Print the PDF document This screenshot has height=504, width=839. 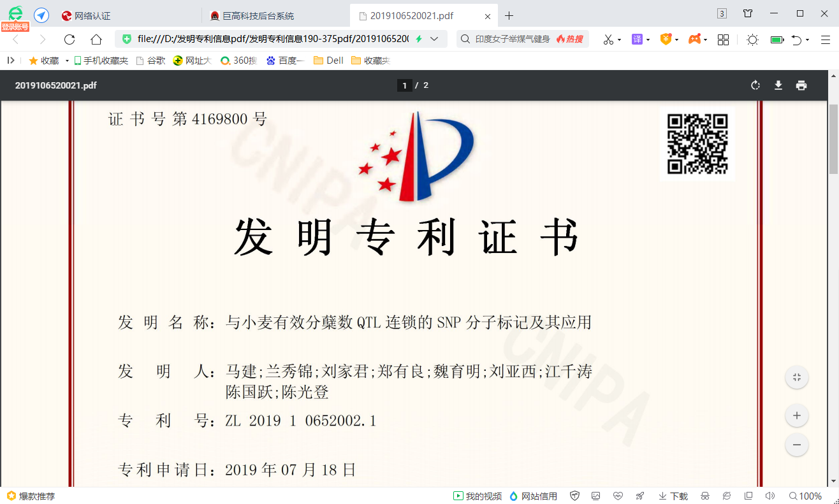pos(801,85)
